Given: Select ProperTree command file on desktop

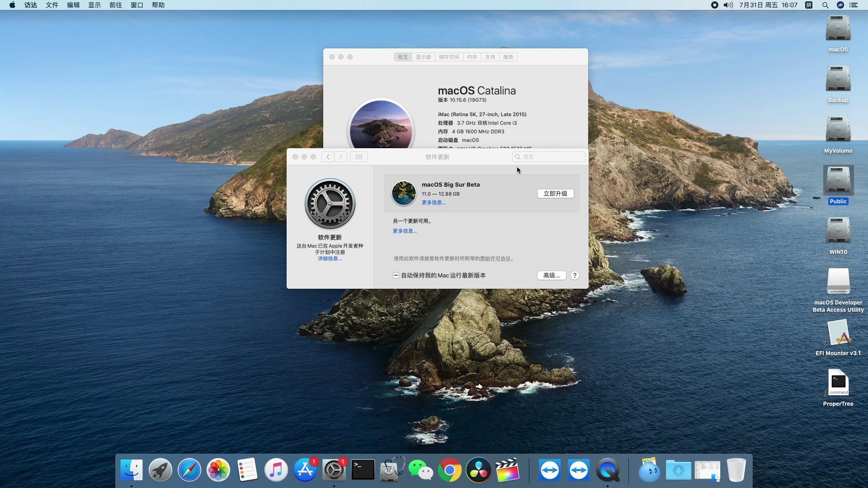Looking at the screenshot, I should 838,383.
